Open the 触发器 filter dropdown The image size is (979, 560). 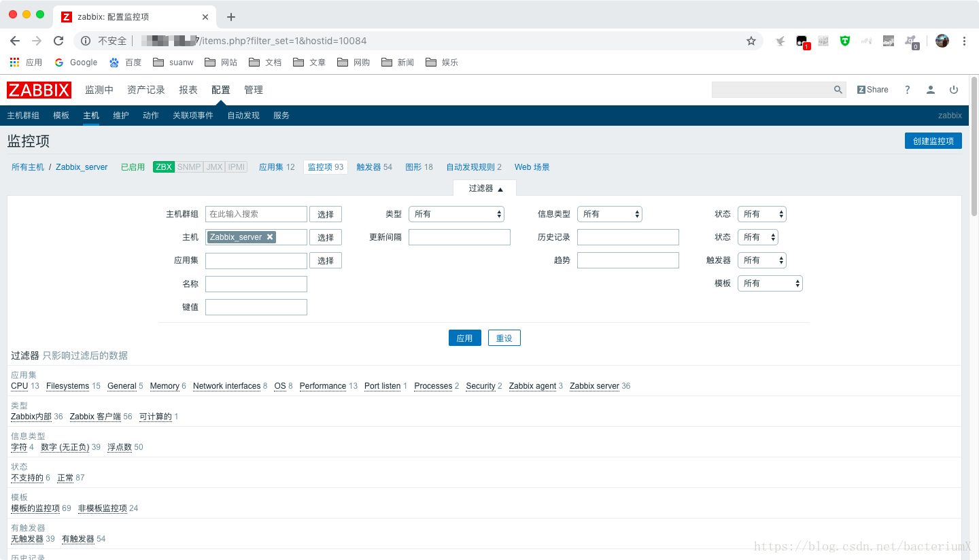click(x=762, y=260)
